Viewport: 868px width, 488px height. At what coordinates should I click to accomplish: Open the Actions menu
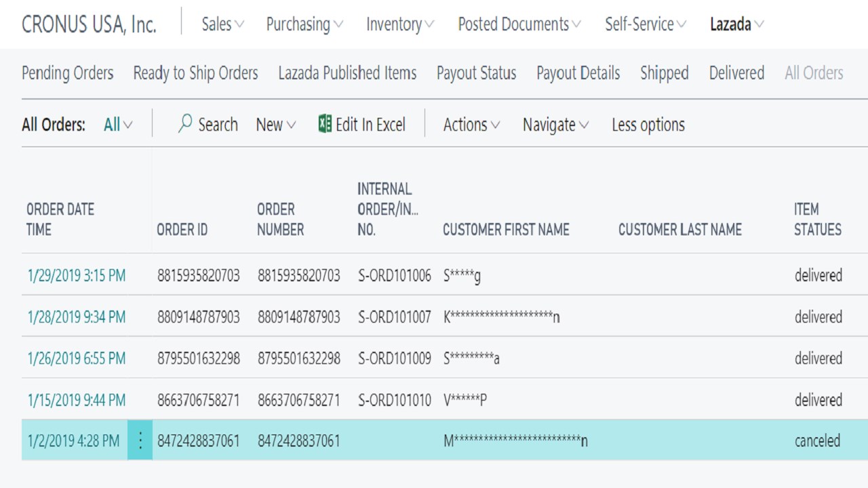point(471,125)
